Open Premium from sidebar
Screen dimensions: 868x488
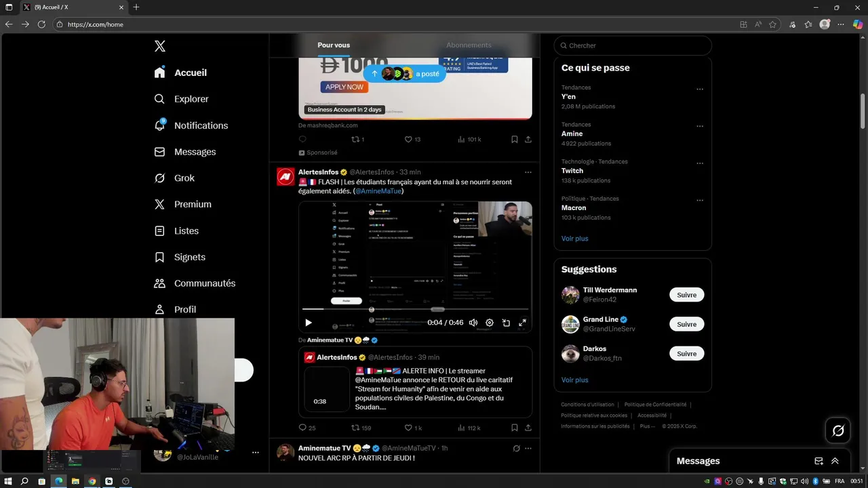pyautogui.click(x=182, y=204)
